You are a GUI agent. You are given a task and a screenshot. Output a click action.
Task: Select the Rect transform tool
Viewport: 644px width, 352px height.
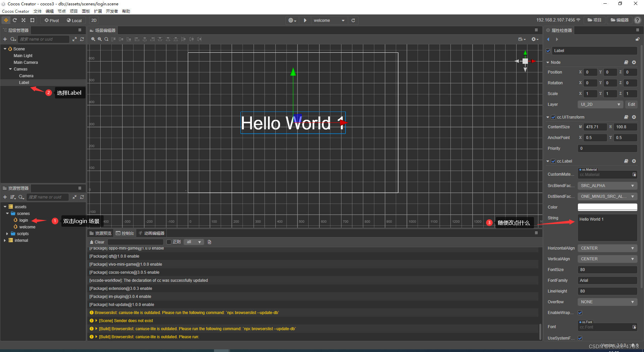tap(32, 20)
